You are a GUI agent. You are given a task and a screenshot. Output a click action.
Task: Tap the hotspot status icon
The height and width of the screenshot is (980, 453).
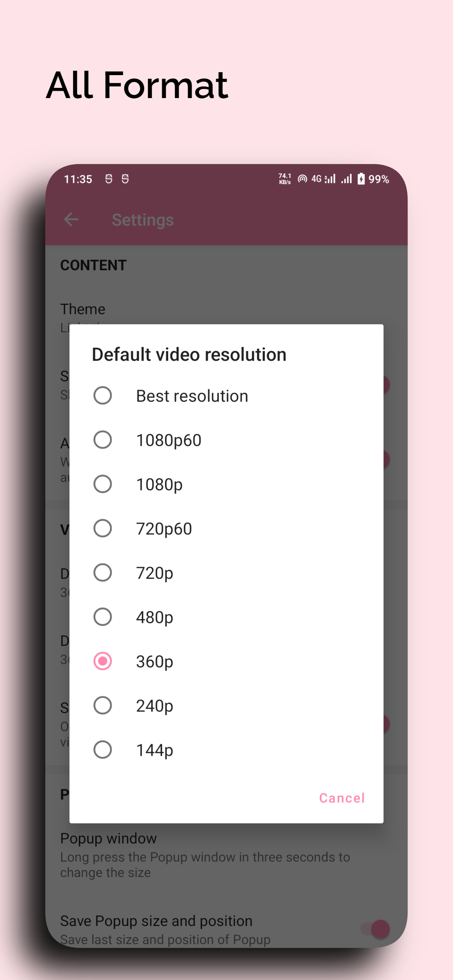click(x=302, y=179)
